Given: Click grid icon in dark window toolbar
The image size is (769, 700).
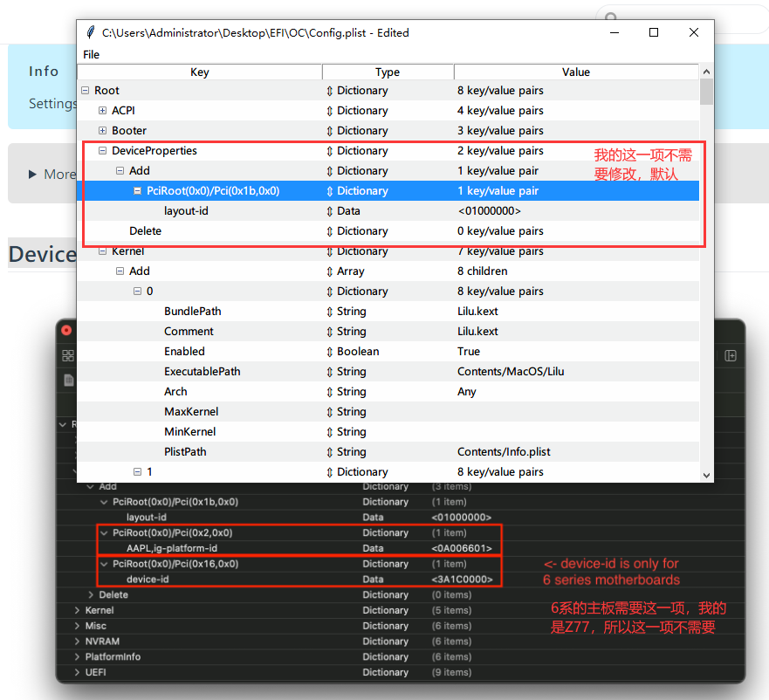Looking at the screenshot, I should click(68, 356).
